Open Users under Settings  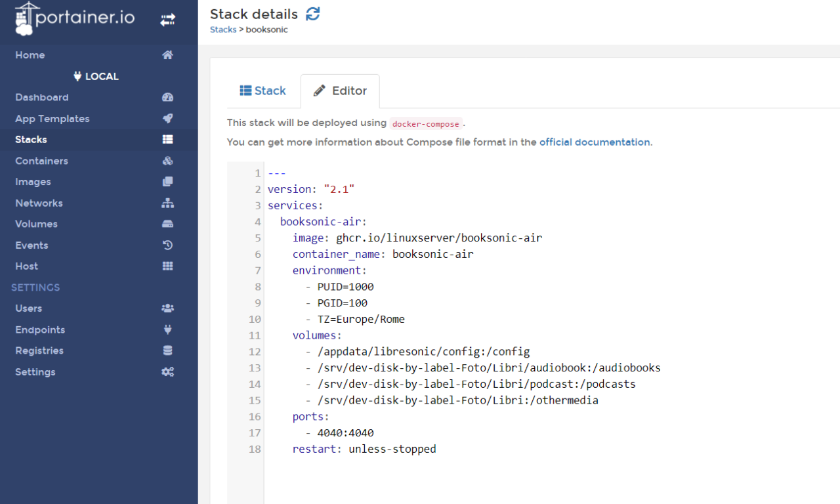click(x=29, y=308)
